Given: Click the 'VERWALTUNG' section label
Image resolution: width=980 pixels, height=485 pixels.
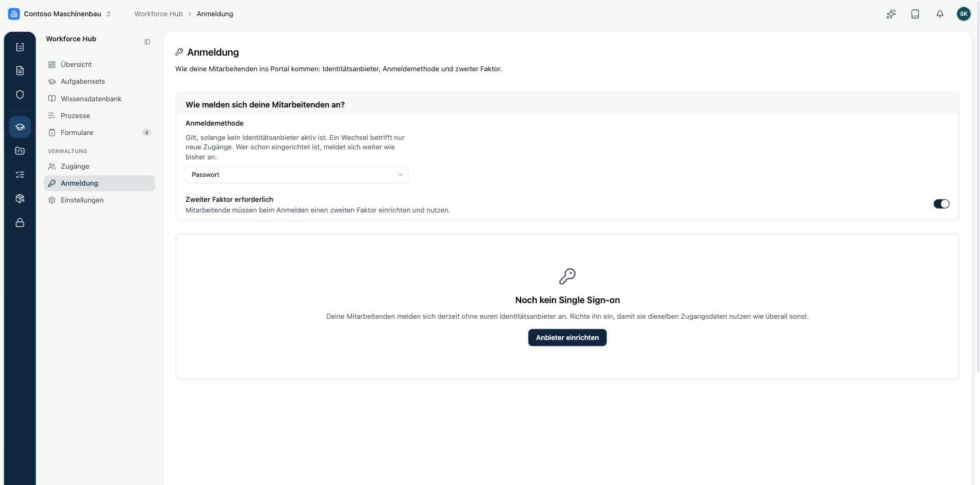Looking at the screenshot, I should 67,151.
